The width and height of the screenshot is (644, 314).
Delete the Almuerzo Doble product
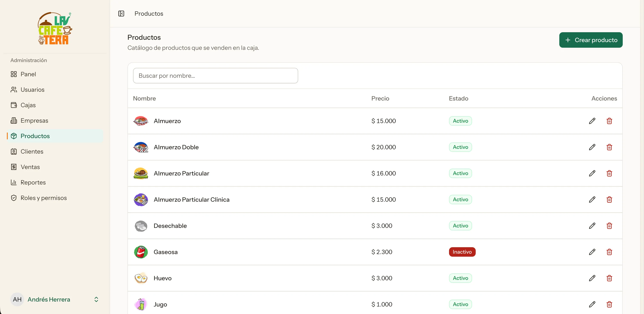pyautogui.click(x=609, y=147)
